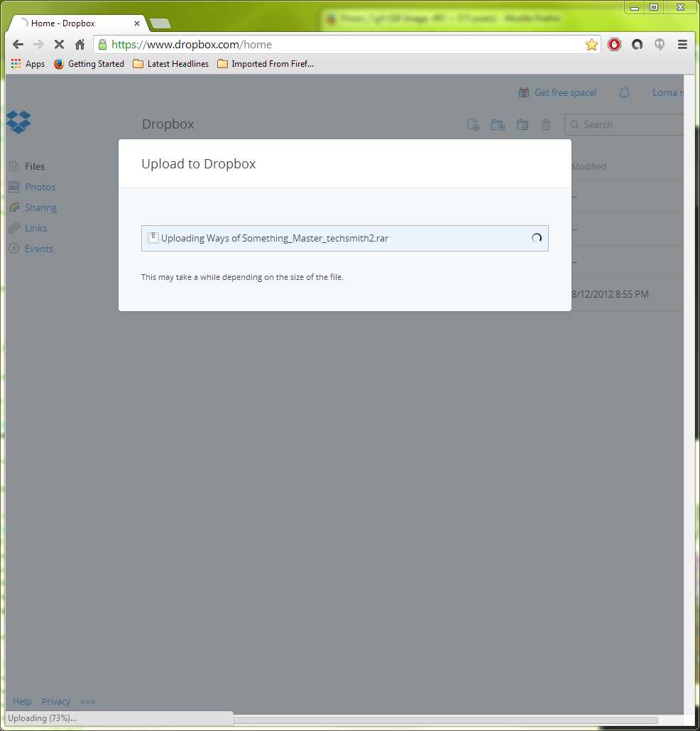The width and height of the screenshot is (700, 731).
Task: Open Files in Dropbox sidebar
Action: [28, 166]
